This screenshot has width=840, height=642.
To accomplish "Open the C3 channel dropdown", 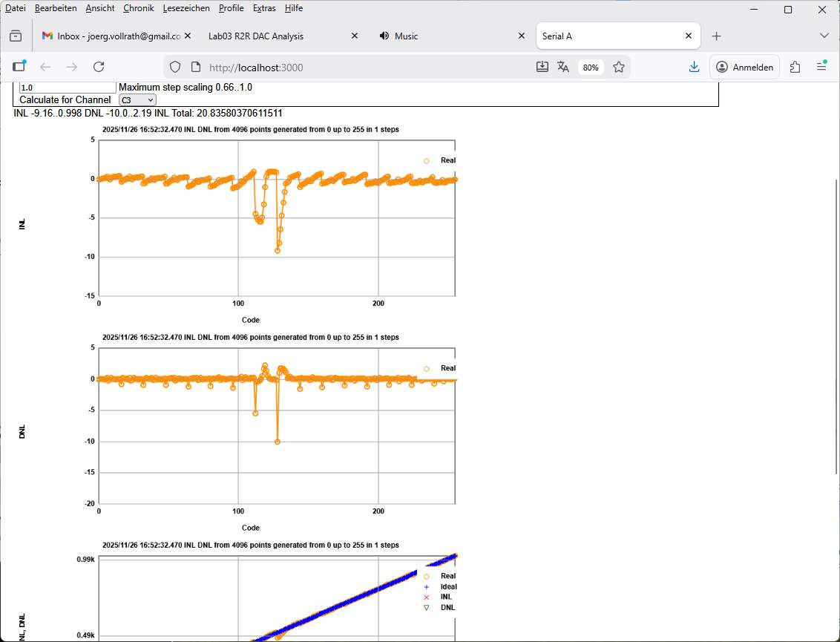I will (x=137, y=99).
